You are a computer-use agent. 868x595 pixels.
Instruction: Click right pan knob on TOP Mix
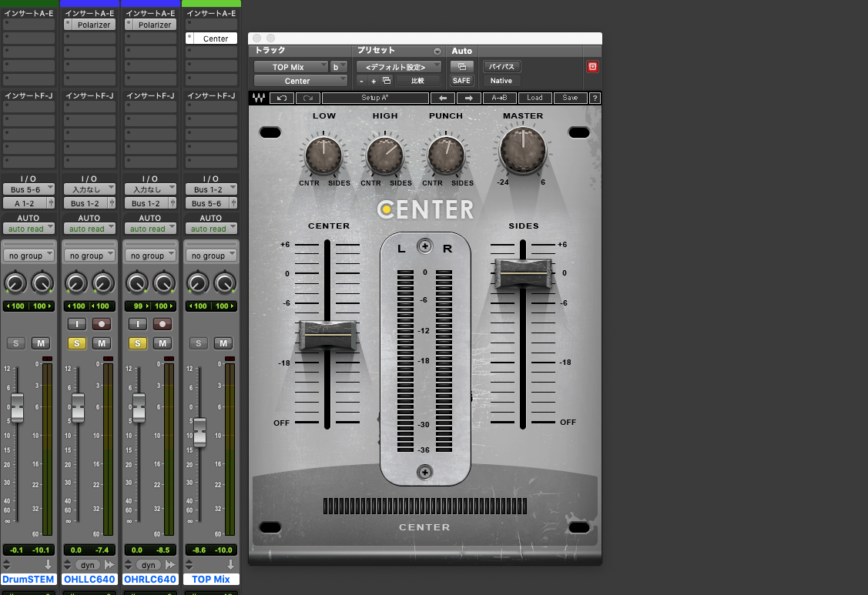click(x=225, y=282)
